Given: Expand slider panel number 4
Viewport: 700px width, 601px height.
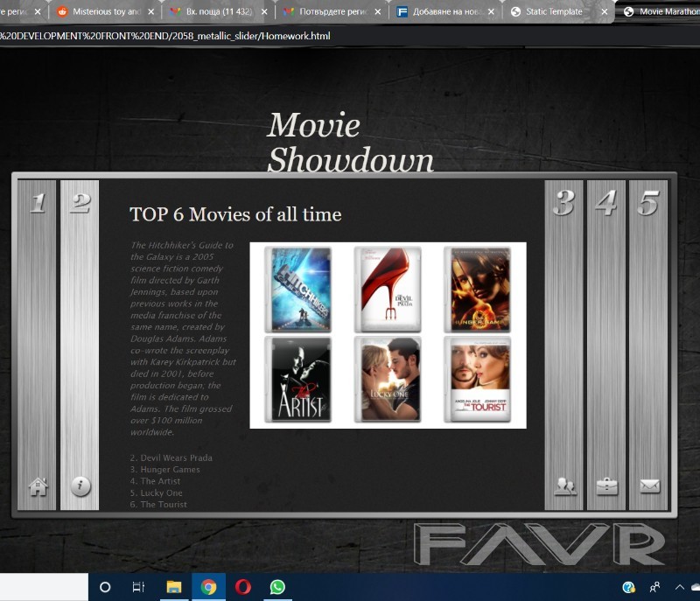Looking at the screenshot, I should (606, 203).
